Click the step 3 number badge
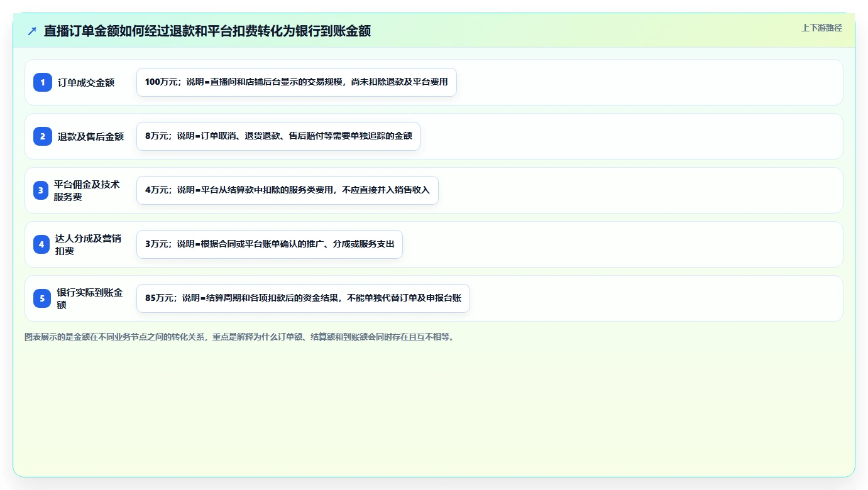 tap(41, 190)
